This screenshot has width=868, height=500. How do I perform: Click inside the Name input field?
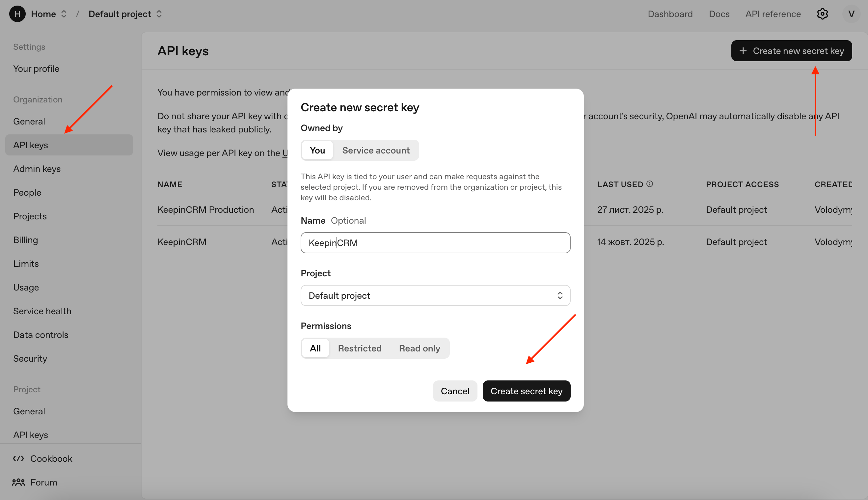435,243
